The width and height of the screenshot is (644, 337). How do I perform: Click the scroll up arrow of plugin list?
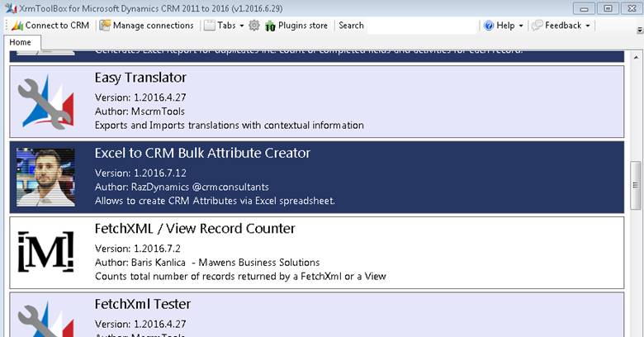click(x=636, y=57)
